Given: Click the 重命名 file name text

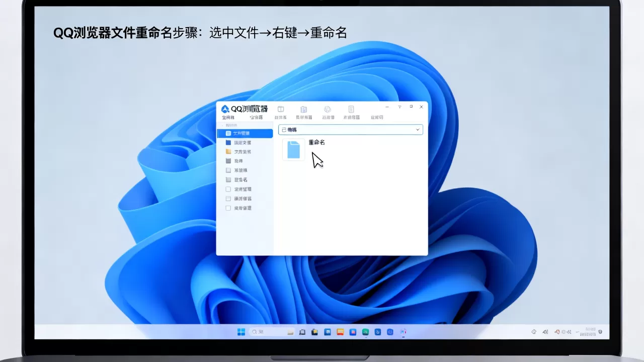Looking at the screenshot, I should (316, 142).
